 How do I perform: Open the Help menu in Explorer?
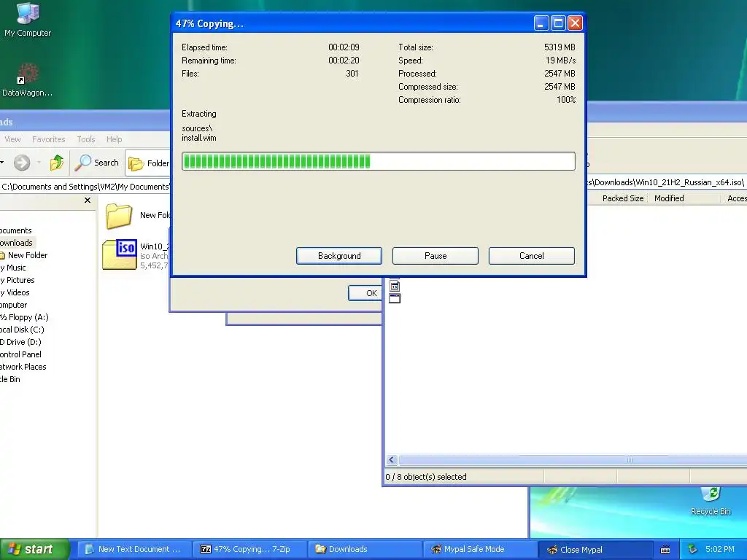(114, 139)
